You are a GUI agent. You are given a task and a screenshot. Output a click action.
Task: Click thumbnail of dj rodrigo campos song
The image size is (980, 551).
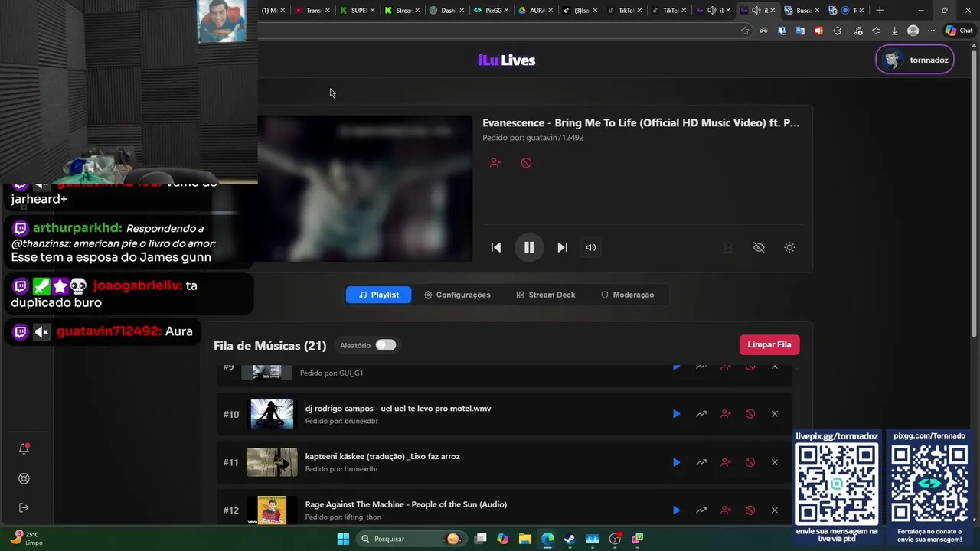click(272, 414)
